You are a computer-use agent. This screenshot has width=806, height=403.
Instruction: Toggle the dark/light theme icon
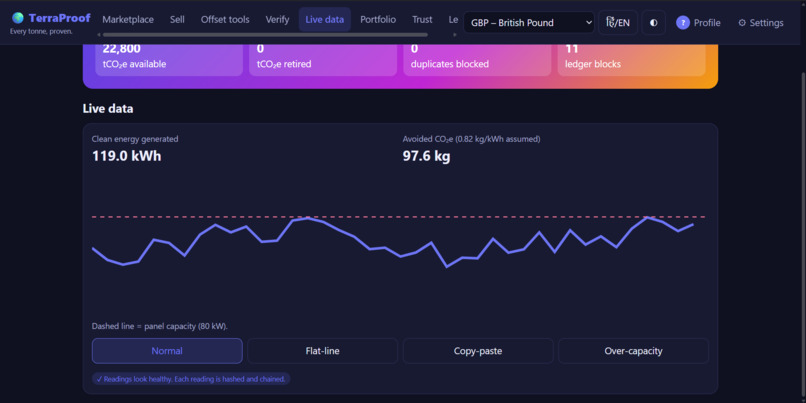[653, 23]
